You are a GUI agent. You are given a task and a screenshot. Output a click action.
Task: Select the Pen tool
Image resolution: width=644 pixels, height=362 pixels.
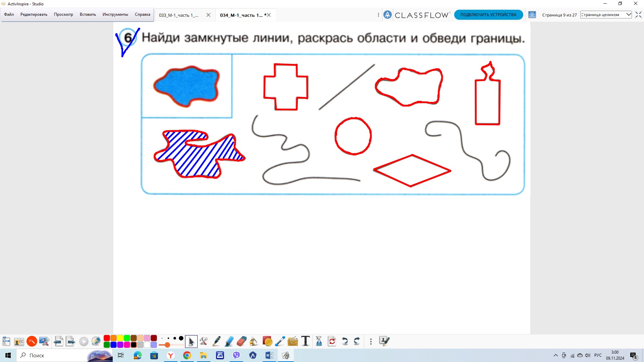click(x=216, y=341)
